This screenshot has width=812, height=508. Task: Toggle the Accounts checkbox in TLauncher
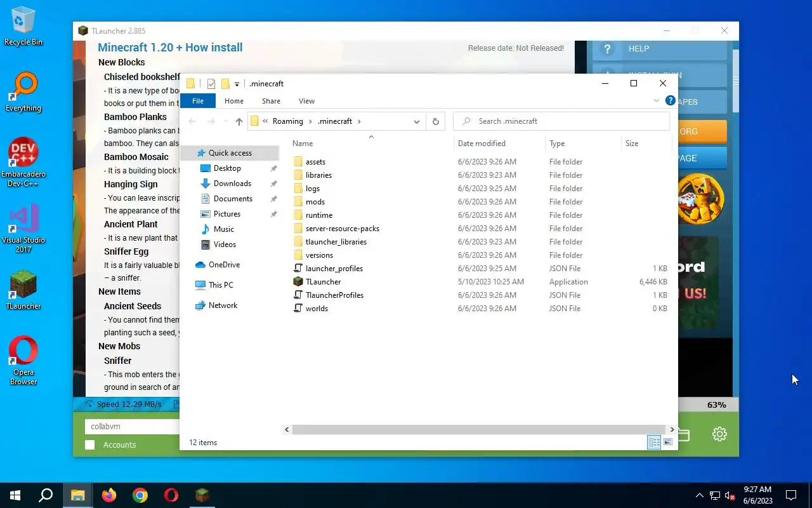tap(90, 444)
